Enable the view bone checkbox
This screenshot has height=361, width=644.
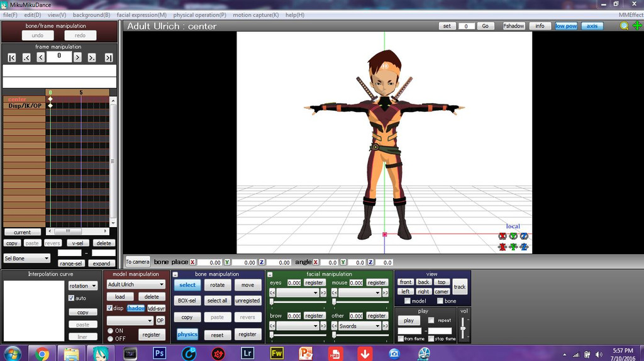440,301
